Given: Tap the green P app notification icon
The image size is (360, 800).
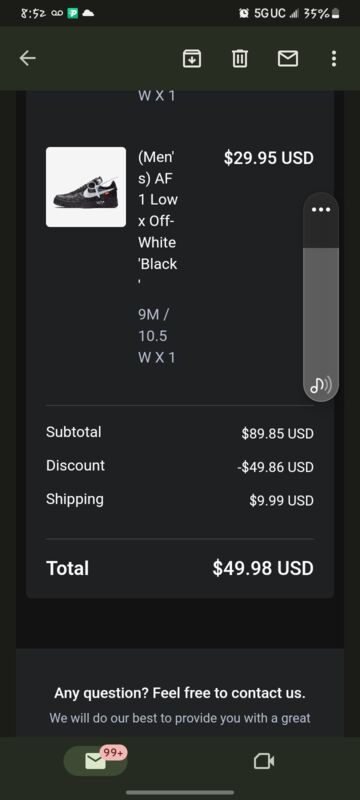Looking at the screenshot, I should 72,14.
